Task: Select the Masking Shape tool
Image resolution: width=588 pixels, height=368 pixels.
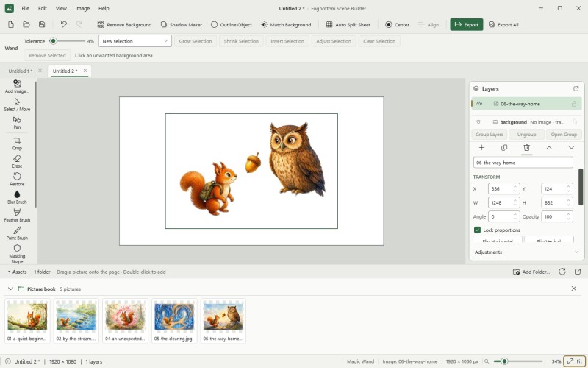Action: click(17, 254)
